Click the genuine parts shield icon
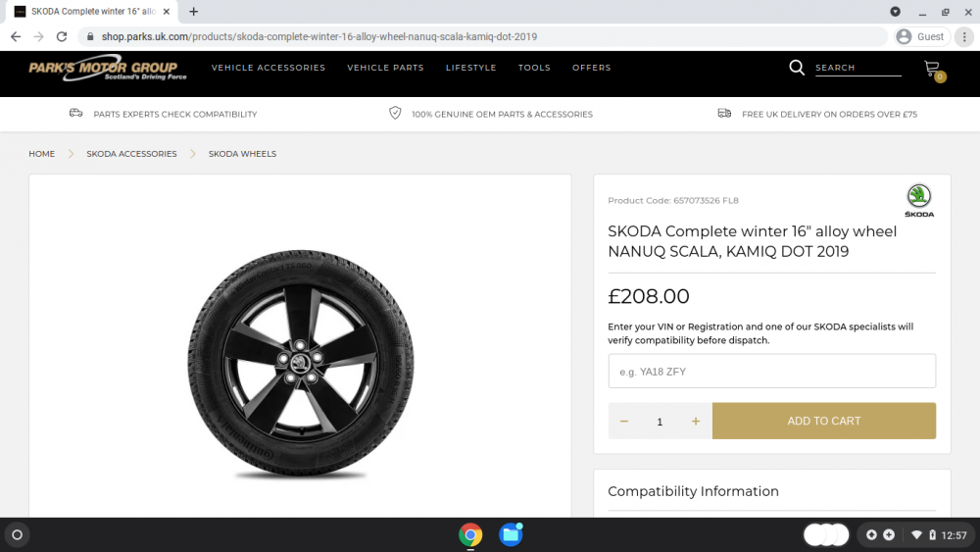The height and width of the screenshot is (552, 980). pyautogui.click(x=395, y=113)
